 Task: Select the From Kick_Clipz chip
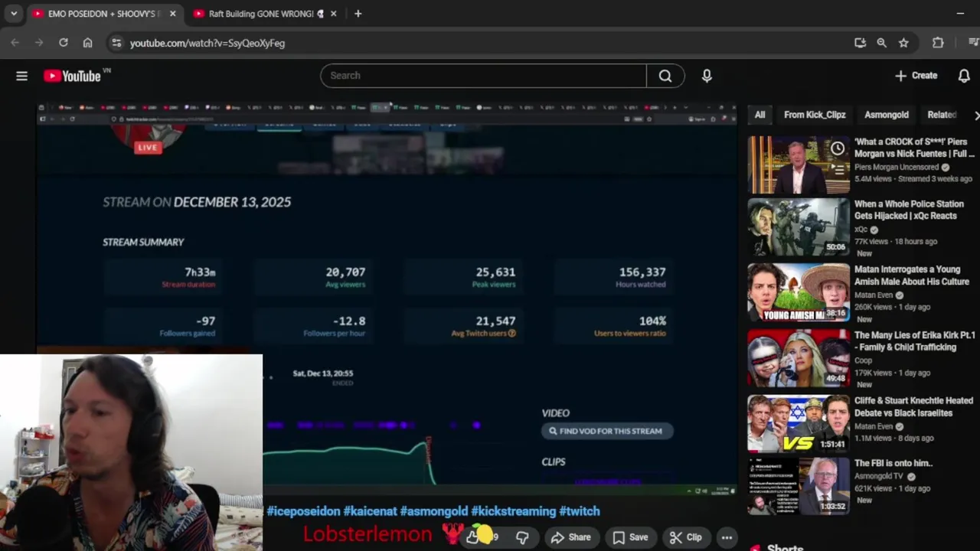click(x=815, y=115)
